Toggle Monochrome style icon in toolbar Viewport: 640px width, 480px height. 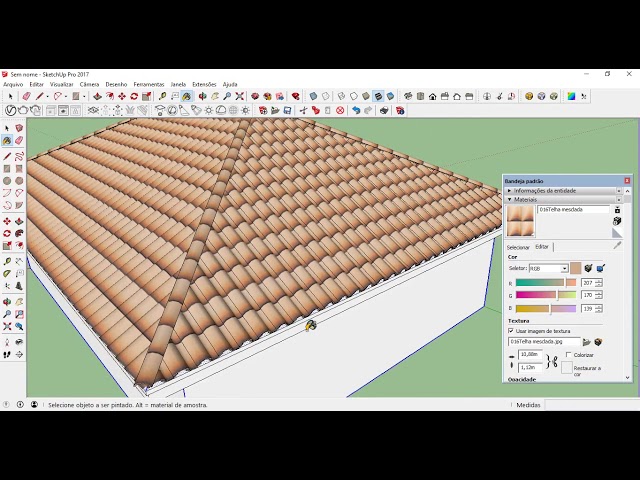pos(390,96)
